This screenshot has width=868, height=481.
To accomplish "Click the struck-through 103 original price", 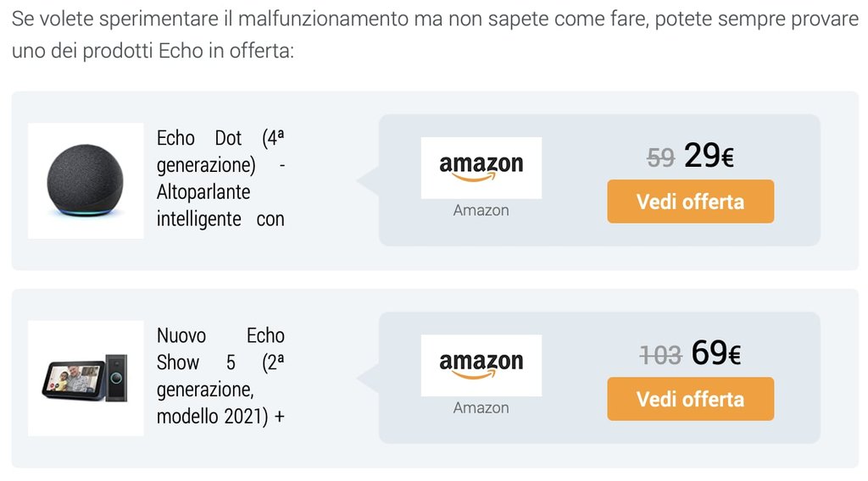I will (660, 356).
